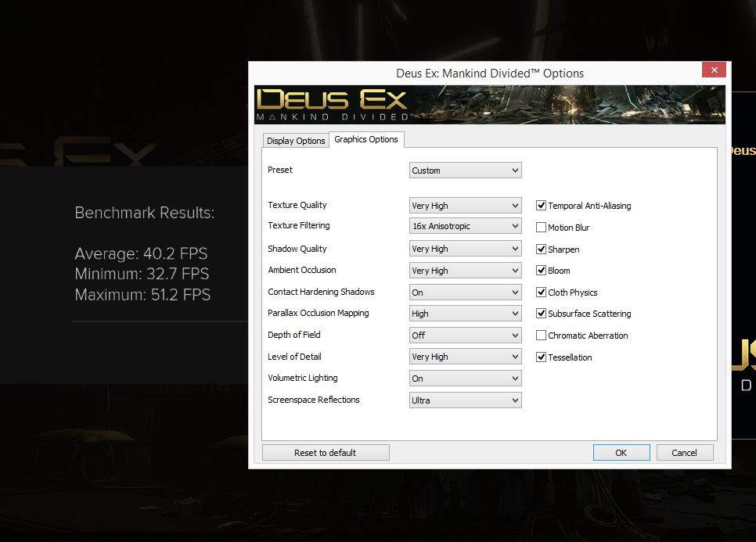The image size is (756, 542).
Task: Disable Temporal Anti-Aliasing checkbox
Action: 541,206
